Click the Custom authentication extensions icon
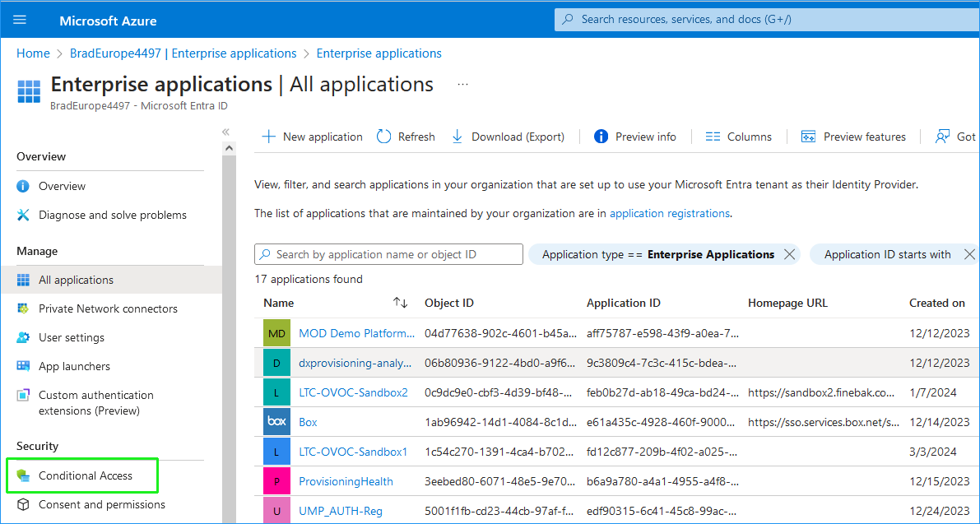 23,396
